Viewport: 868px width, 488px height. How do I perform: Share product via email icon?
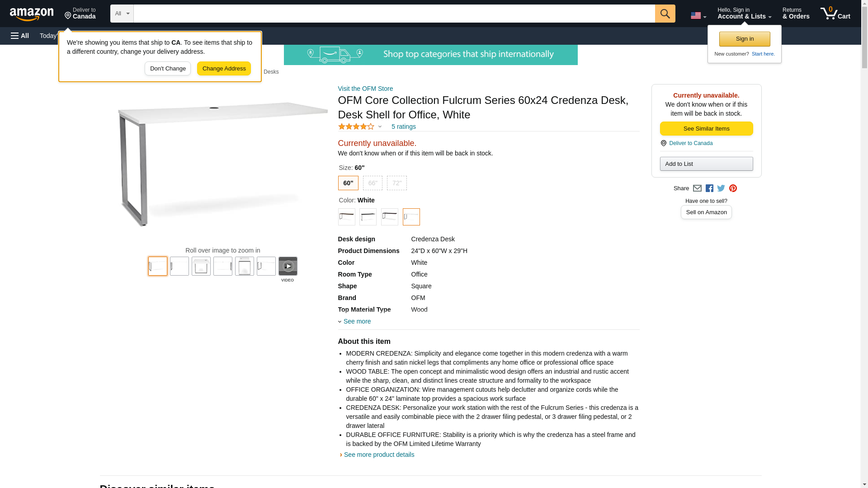click(x=697, y=188)
